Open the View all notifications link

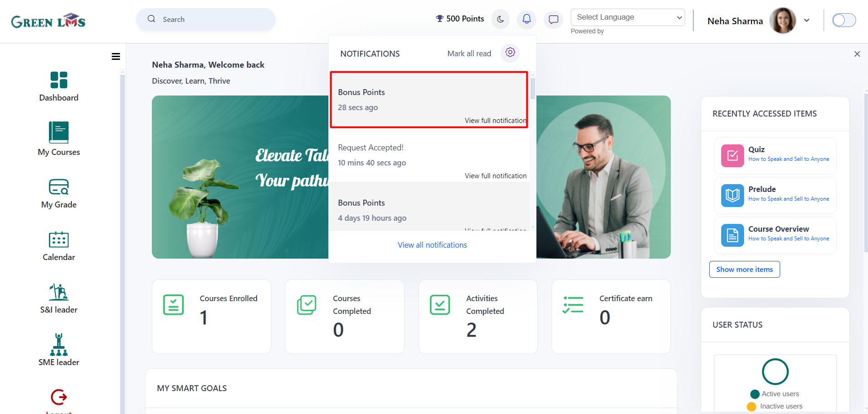click(432, 245)
